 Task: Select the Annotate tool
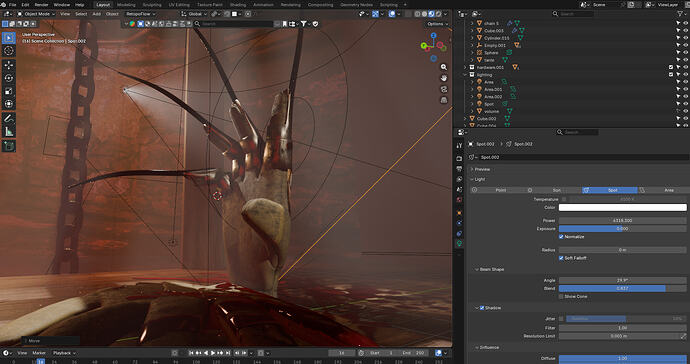[x=8, y=118]
